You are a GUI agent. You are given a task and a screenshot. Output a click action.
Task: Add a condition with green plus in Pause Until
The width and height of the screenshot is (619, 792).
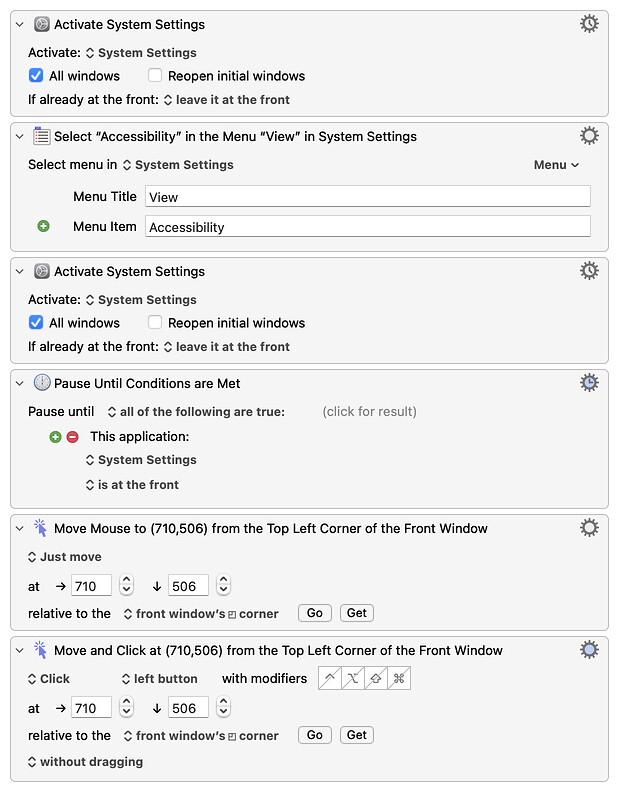tap(55, 437)
